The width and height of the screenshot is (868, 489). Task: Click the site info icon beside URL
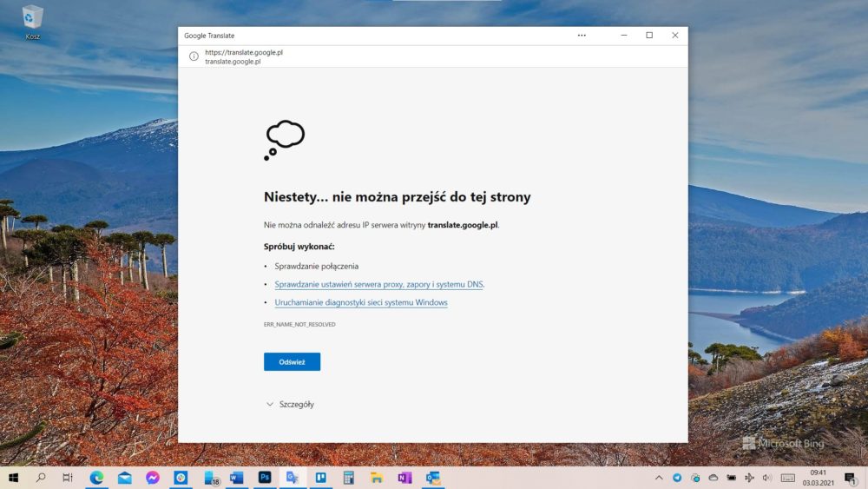[x=194, y=56]
